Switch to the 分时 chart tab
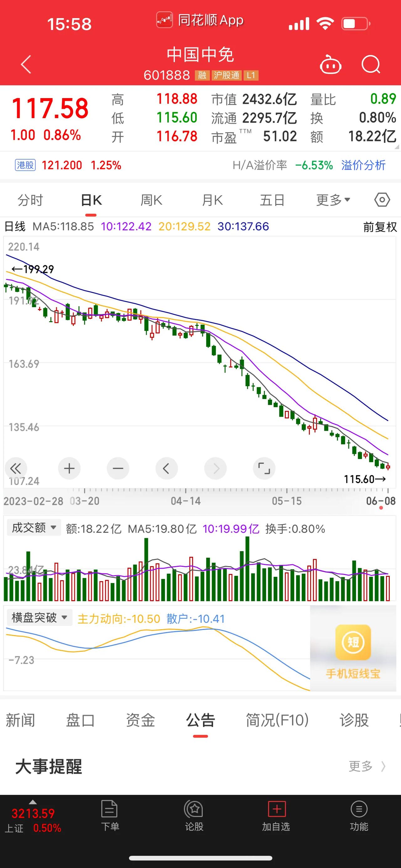This screenshot has width=401, height=868. [30, 200]
